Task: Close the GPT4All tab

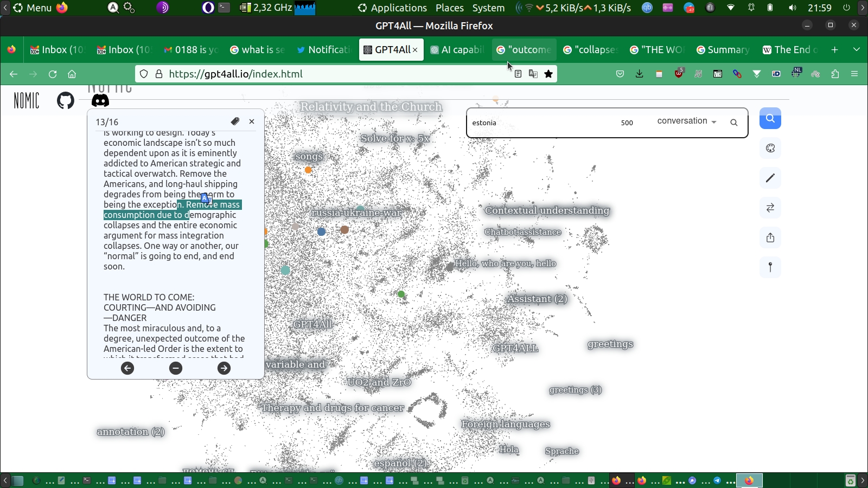Action: (x=415, y=50)
